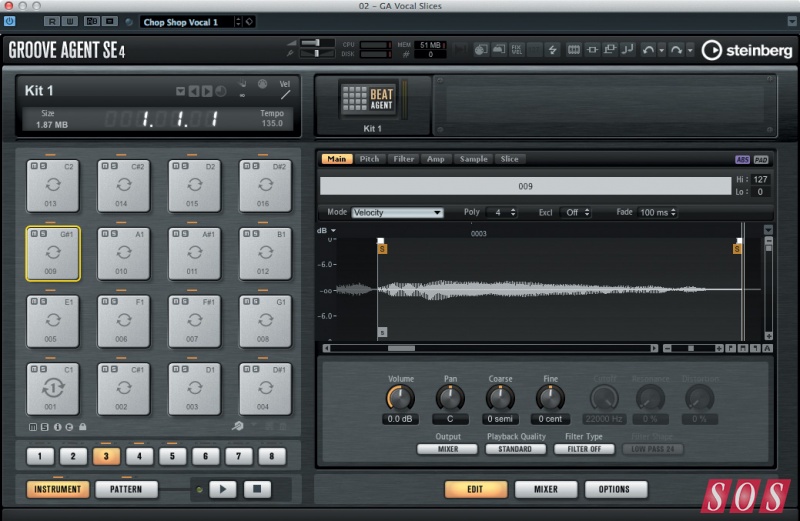The image size is (800, 521).
Task: Toggle global solo 'S' below pads
Action: click(x=44, y=427)
